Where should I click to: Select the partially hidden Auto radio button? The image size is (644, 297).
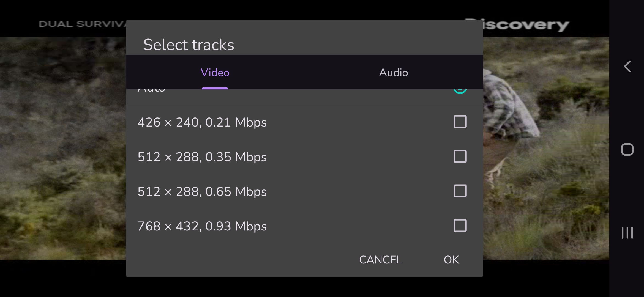(460, 91)
